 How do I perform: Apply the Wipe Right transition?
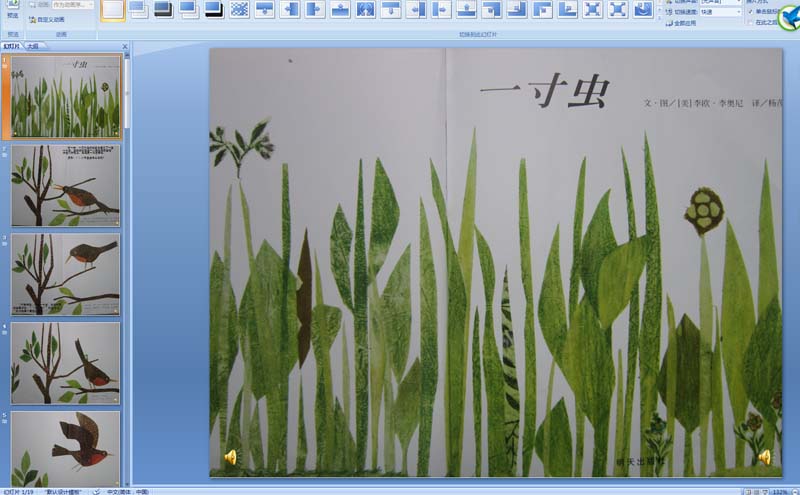pos(315,9)
